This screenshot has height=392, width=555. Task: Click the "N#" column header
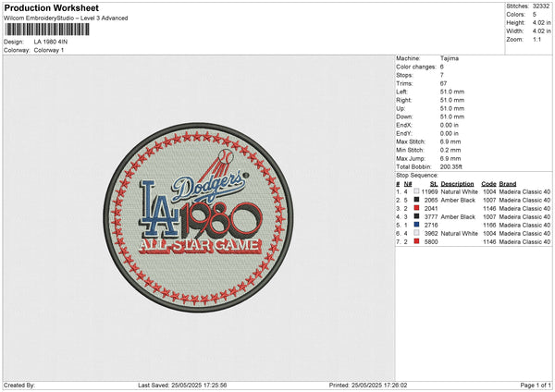(x=408, y=184)
